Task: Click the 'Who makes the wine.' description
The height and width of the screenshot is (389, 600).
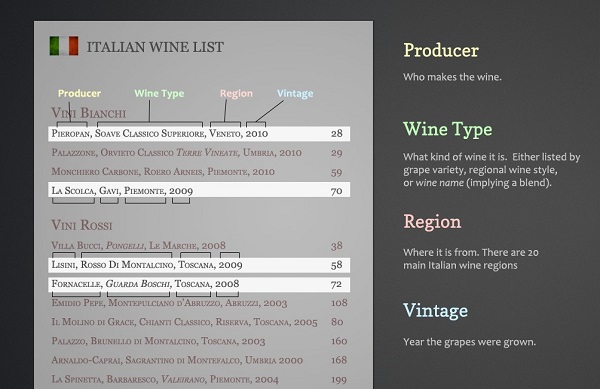Action: tap(452, 77)
